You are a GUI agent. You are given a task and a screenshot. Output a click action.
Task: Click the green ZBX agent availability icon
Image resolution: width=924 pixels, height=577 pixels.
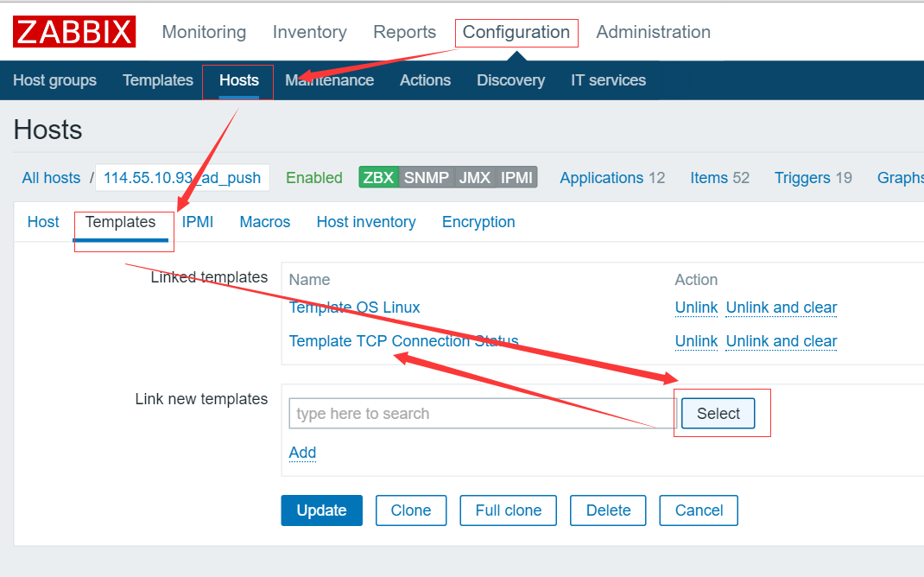(x=378, y=177)
